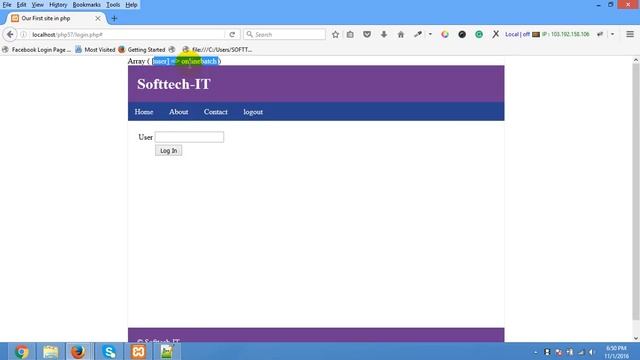Image resolution: width=640 pixels, height=360 pixels.
Task: Open Skype from the taskbar
Action: point(109,351)
